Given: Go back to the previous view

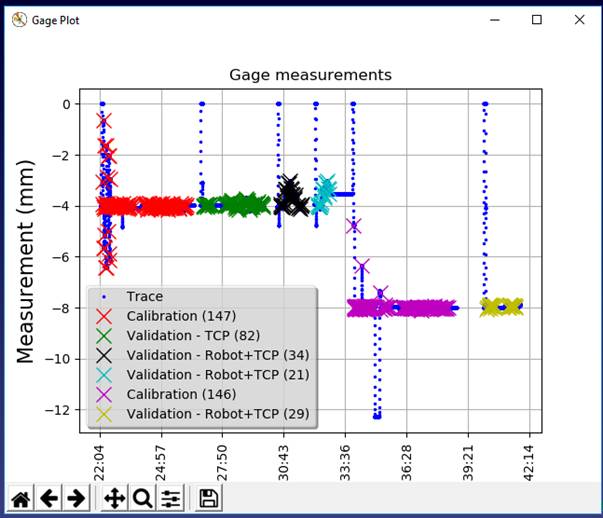Looking at the screenshot, I should point(48,498).
